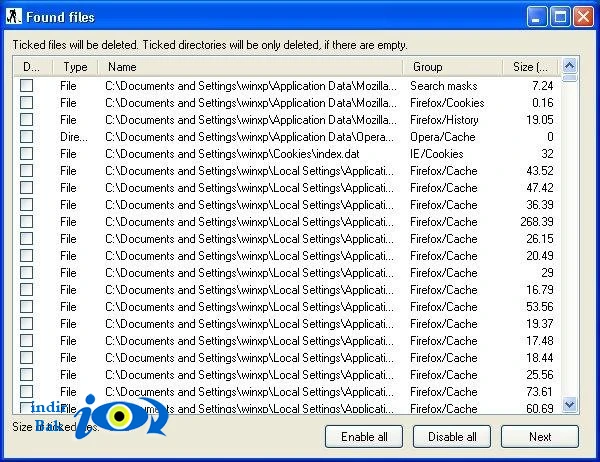Image resolution: width=600 pixels, height=462 pixels.
Task: Click the size value 25.56
Action: click(540, 375)
